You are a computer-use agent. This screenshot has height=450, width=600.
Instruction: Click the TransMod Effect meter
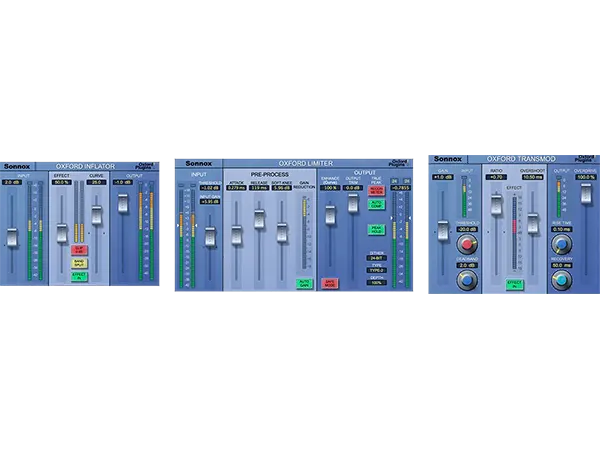(x=515, y=233)
